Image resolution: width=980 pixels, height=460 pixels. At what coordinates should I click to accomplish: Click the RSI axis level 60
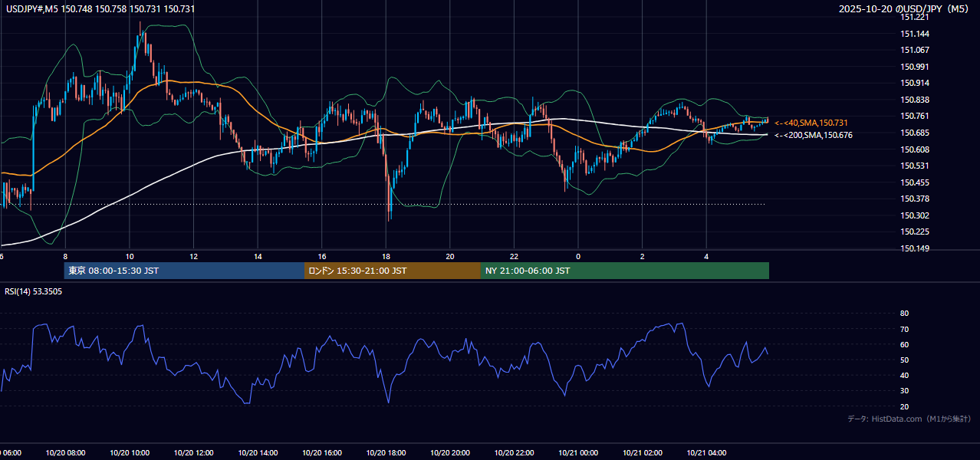904,344
